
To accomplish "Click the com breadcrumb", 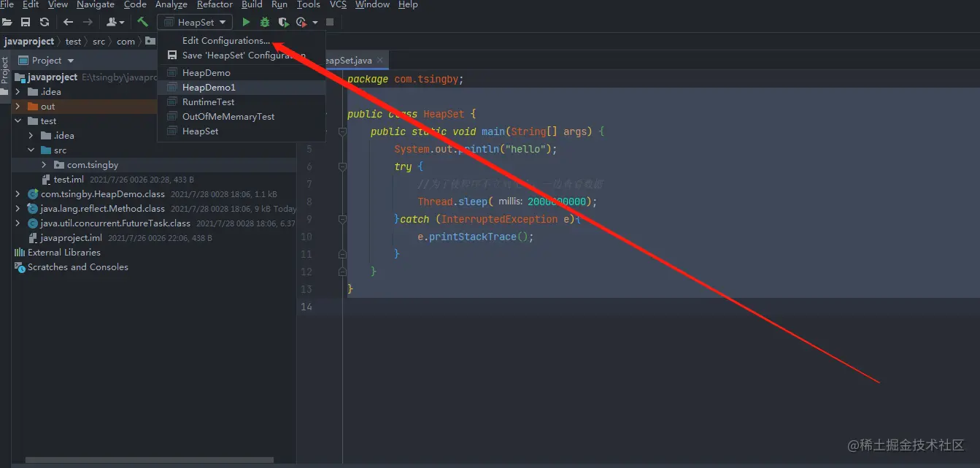I will tap(126, 42).
